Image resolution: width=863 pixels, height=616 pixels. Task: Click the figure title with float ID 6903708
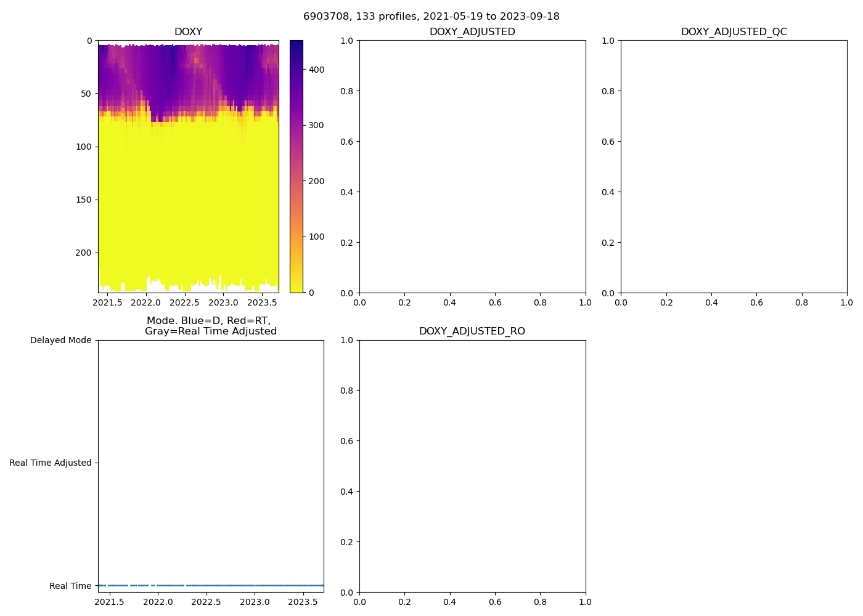[x=431, y=17]
